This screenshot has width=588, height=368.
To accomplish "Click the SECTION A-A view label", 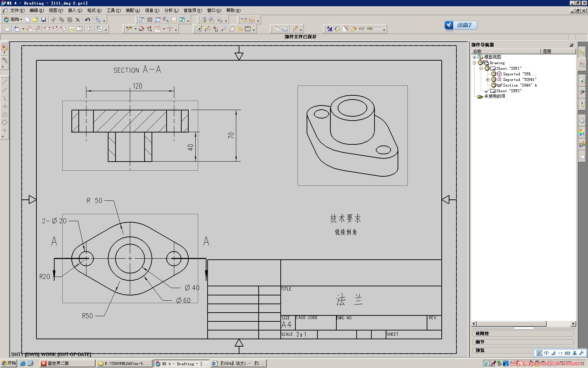I will click(x=137, y=70).
